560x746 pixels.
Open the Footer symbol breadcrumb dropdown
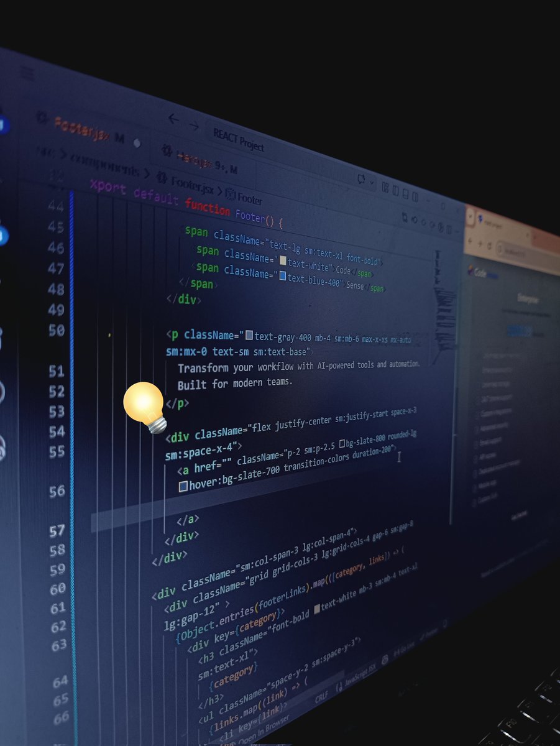[x=250, y=200]
